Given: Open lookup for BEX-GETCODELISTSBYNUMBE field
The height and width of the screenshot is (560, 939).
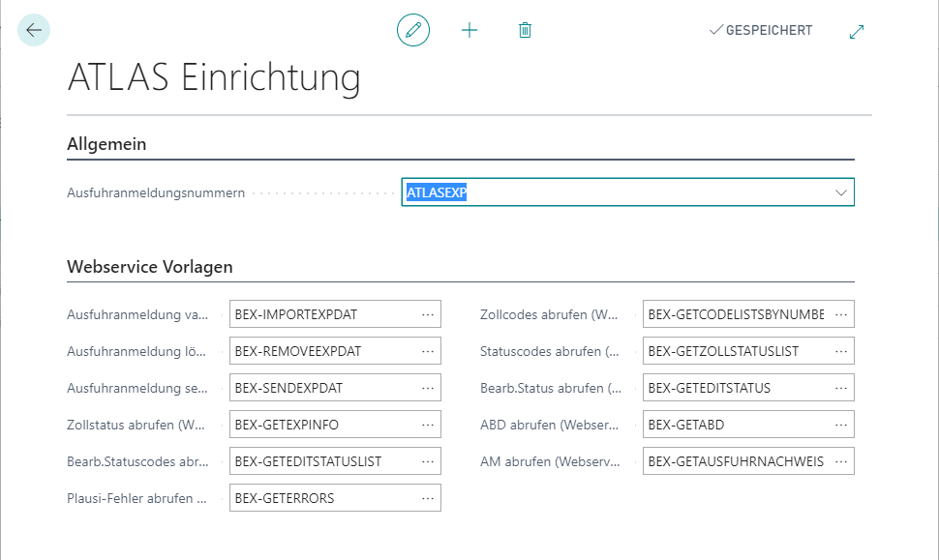Looking at the screenshot, I should [841, 314].
